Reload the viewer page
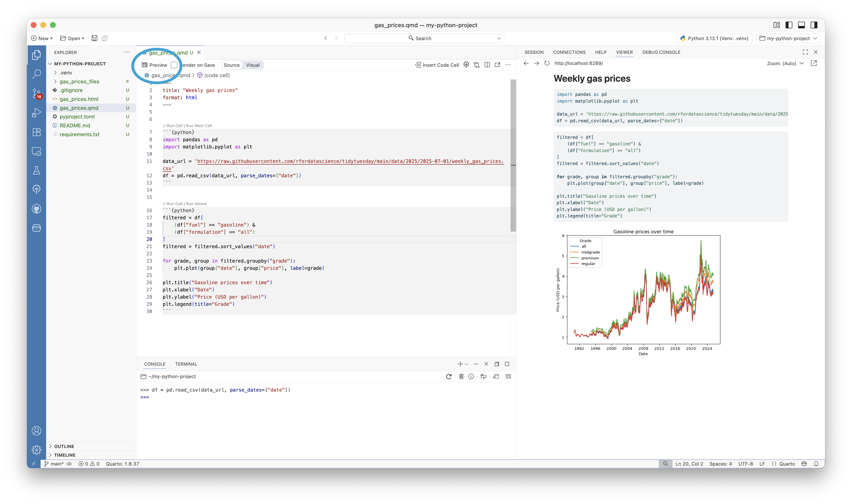This screenshot has width=852, height=504. 547,63
